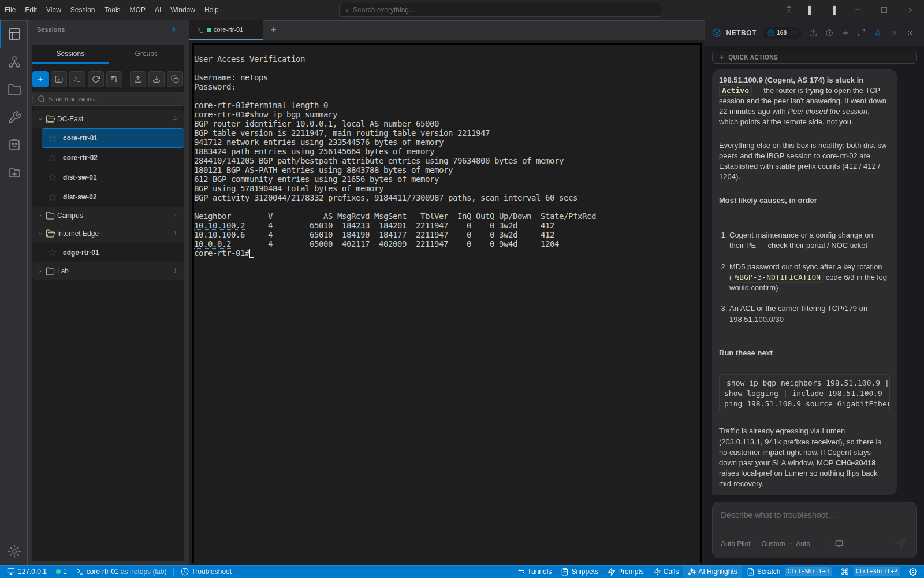Toggle the NETBOT panel pin
This screenshot has width=924, height=578.
tap(878, 33)
